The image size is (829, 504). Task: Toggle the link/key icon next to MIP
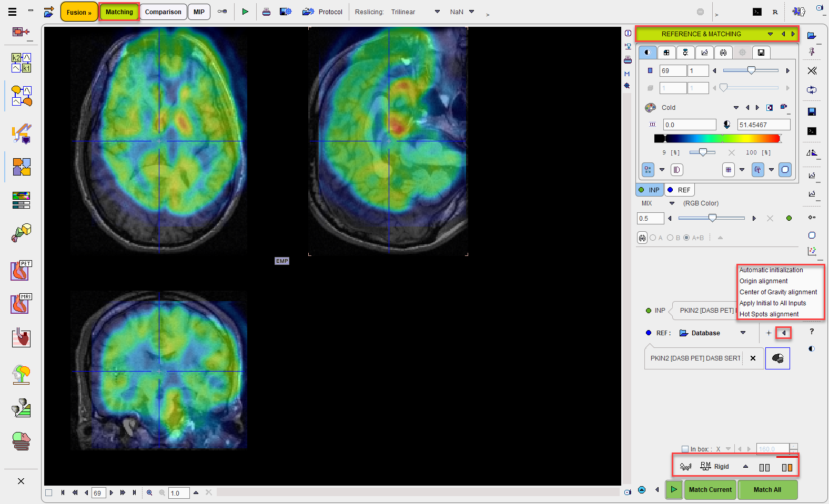[x=223, y=12]
